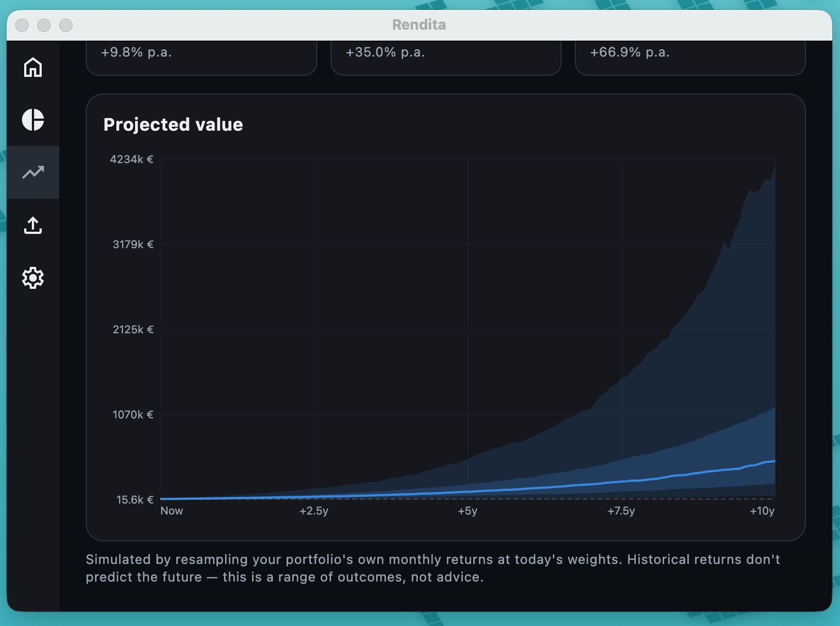Click the "2125k €" y-axis label
The image size is (840, 626).
click(133, 329)
